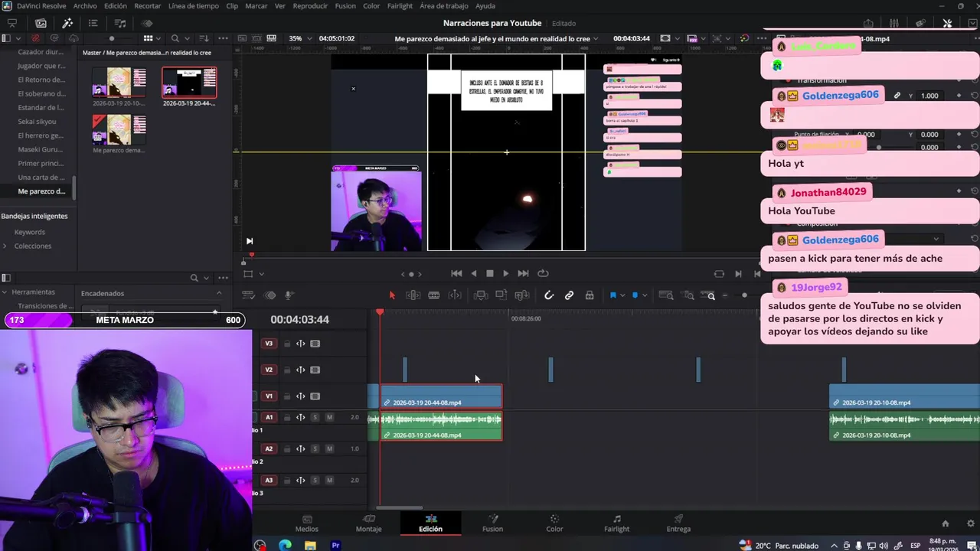Collapse the Encadenados section chevron
This screenshot has width=980, height=551.
[x=219, y=293]
